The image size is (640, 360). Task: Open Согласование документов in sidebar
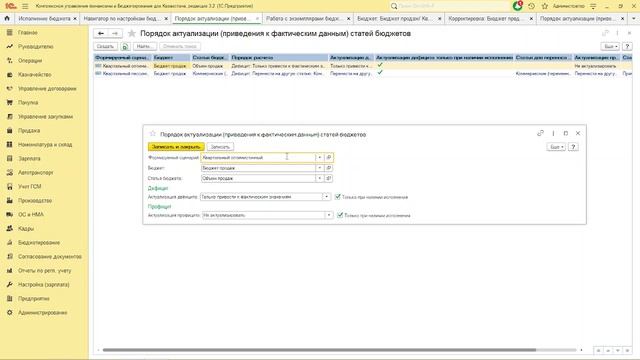[x=50, y=257]
